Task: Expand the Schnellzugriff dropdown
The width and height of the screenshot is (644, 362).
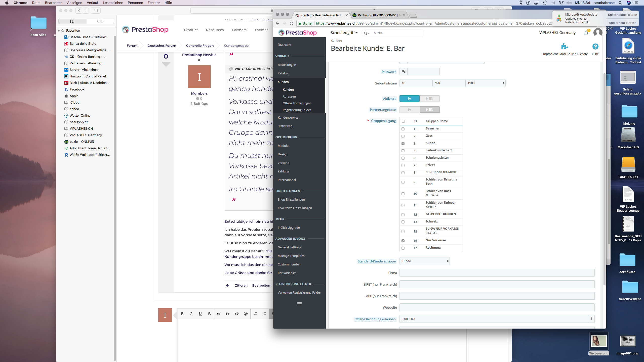Action: point(344,33)
